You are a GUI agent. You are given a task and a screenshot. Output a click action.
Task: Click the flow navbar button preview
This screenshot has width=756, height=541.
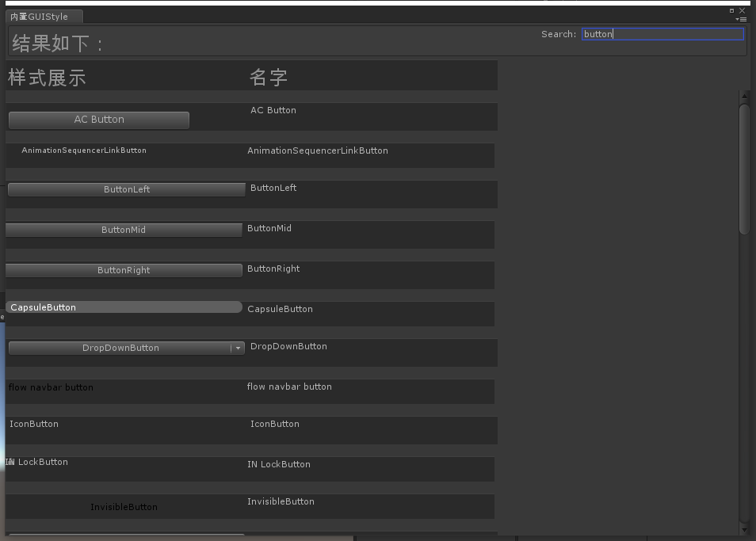[x=51, y=387]
